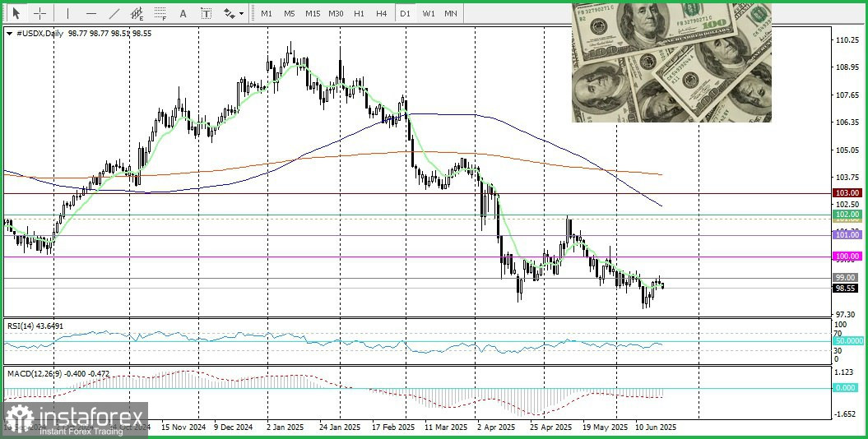Screen dimensions: 868x439
Task: Click the 103.00 price level label
Action: 847,193
